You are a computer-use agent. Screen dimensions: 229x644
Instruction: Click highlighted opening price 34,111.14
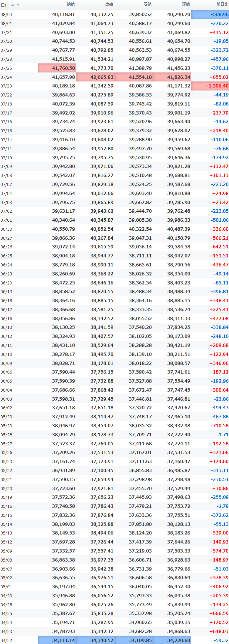(x=57, y=640)
